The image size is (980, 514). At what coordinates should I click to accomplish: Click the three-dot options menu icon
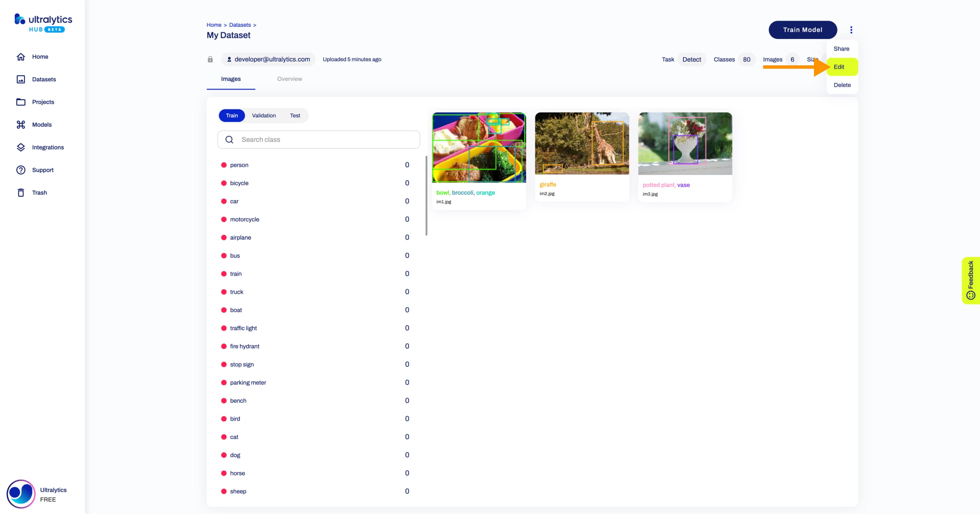pyautogui.click(x=851, y=29)
